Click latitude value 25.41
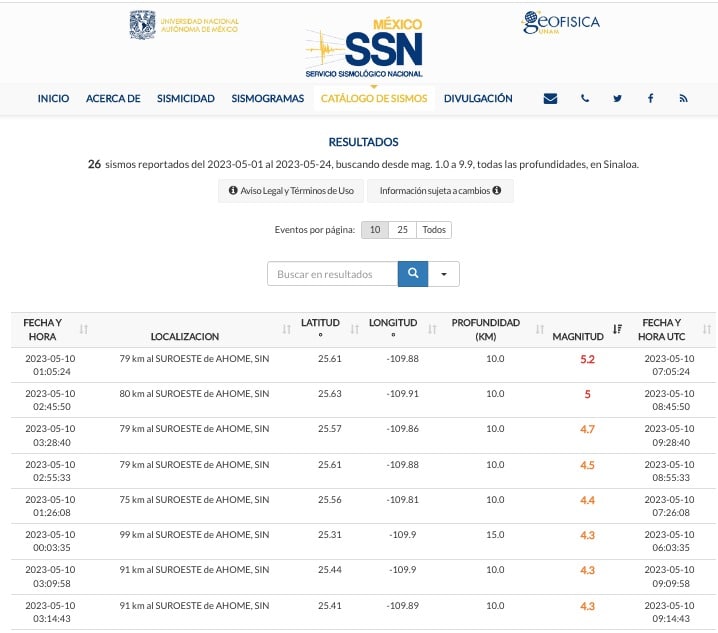The height and width of the screenshot is (633, 718). pos(330,606)
